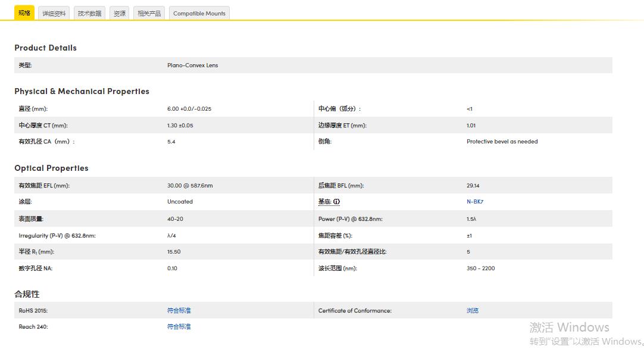View the 相关产品 tab
Image resolution: width=644 pixels, height=353 pixels.
tap(148, 13)
